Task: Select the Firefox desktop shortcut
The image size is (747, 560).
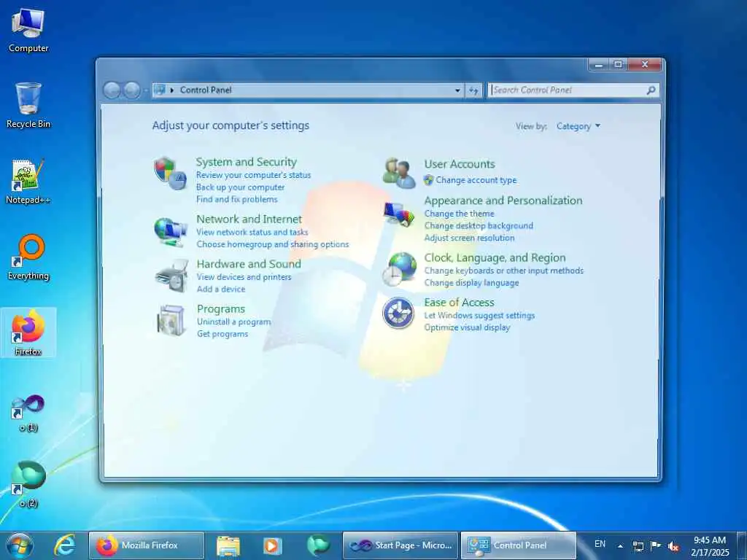Action: click(28, 332)
